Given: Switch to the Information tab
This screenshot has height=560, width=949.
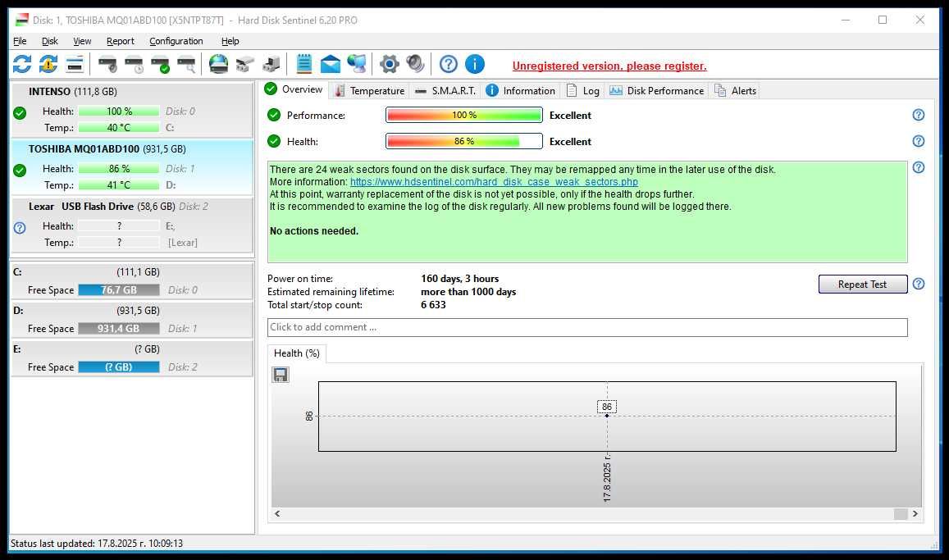Looking at the screenshot, I should click(x=521, y=91).
